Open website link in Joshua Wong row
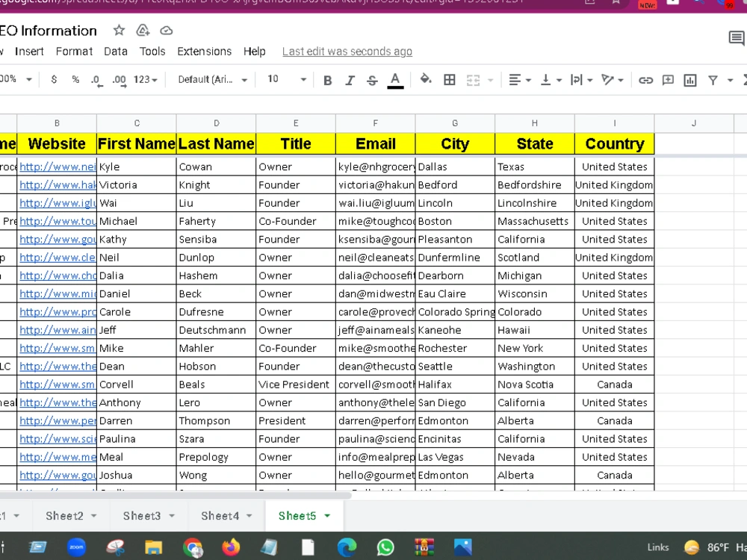 58,475
